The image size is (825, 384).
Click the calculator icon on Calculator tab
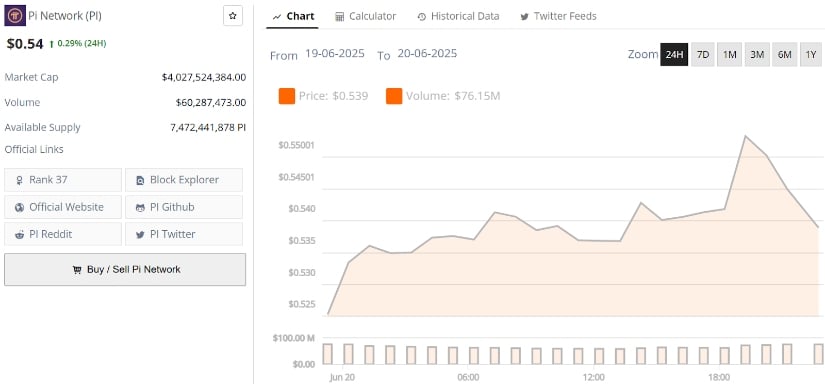pyautogui.click(x=339, y=17)
